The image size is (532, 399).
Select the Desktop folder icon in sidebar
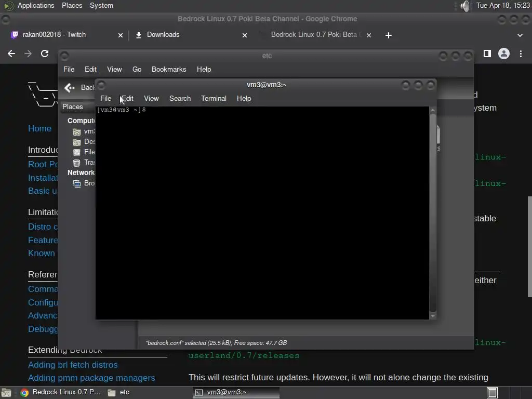point(77,142)
